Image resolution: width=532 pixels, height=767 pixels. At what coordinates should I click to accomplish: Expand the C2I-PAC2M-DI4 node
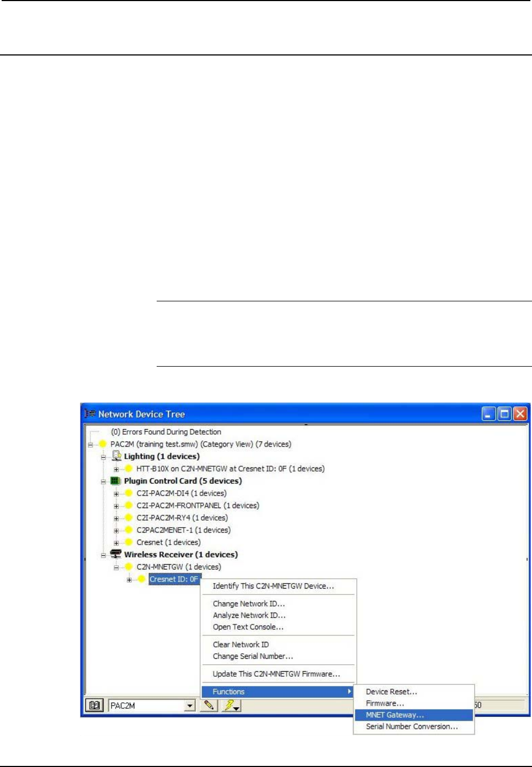(116, 494)
